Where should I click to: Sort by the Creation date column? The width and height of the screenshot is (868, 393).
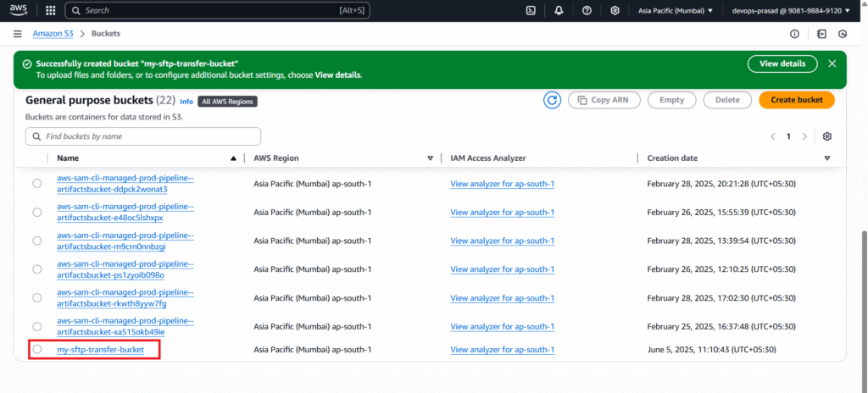coord(738,158)
